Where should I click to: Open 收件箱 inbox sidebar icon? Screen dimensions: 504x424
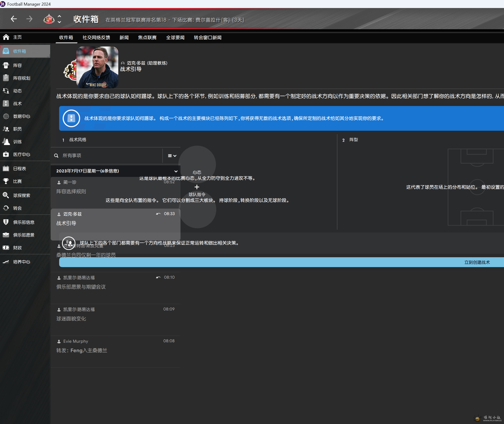(x=6, y=51)
